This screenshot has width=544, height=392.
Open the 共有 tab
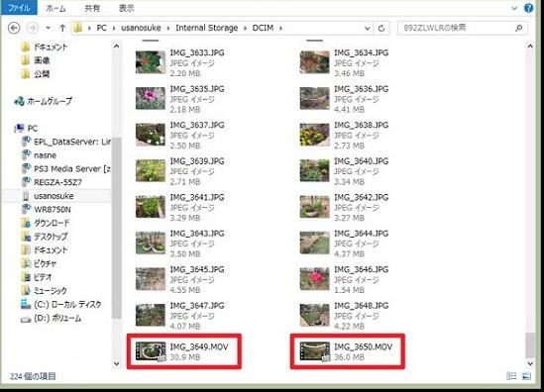coord(92,8)
